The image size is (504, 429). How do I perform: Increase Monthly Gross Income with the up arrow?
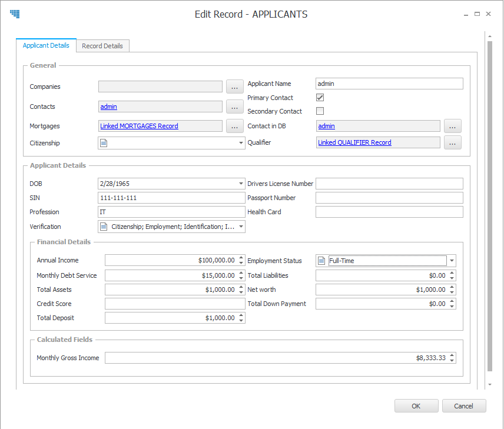[x=452, y=355]
